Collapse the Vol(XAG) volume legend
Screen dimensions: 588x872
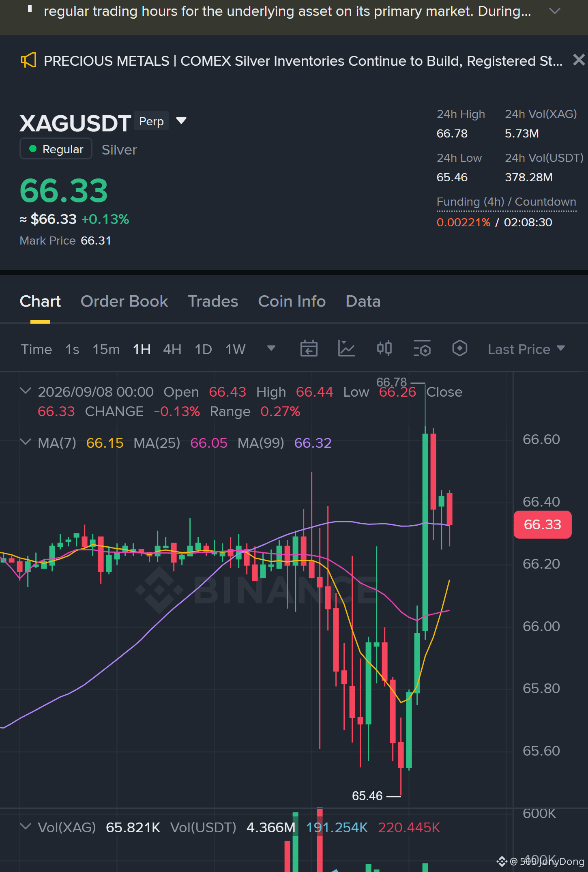26,827
